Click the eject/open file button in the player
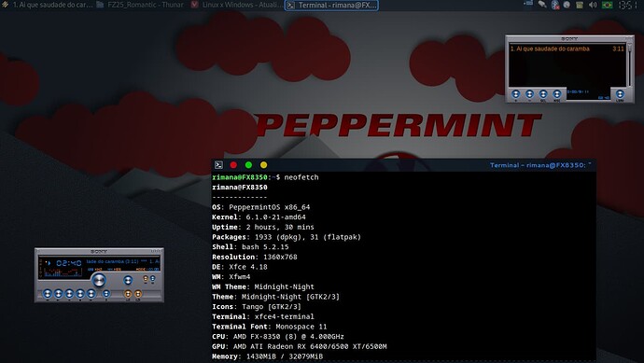The height and width of the screenshot is (363, 644). [106, 294]
